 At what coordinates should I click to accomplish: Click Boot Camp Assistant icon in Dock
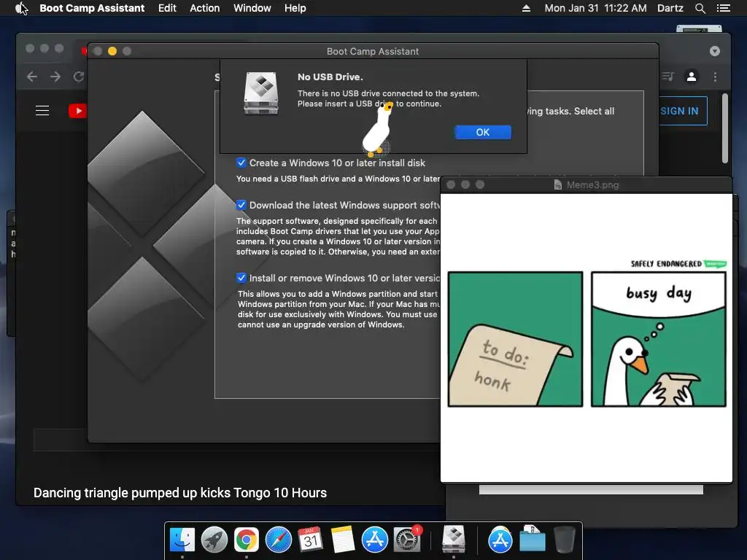pyautogui.click(x=454, y=540)
